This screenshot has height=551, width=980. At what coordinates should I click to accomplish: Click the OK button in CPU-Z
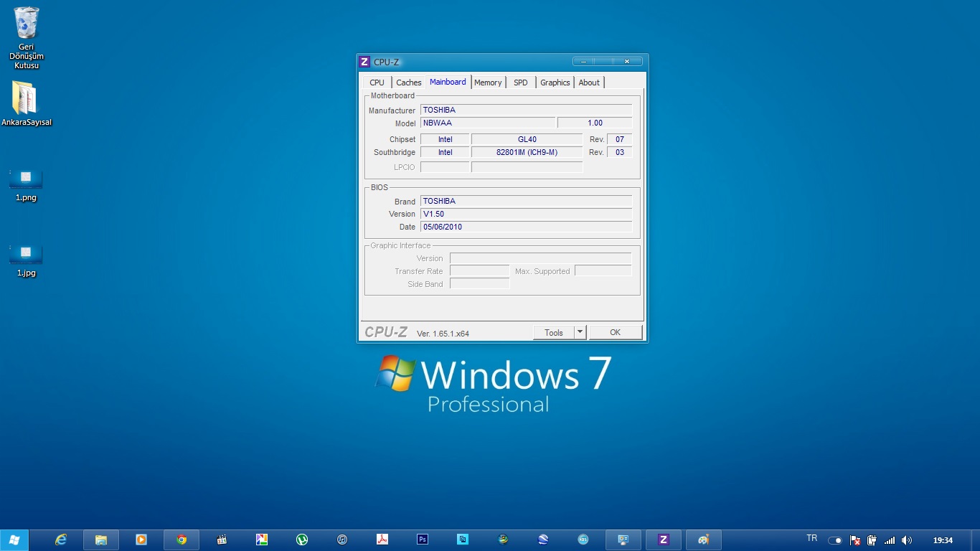[615, 332]
